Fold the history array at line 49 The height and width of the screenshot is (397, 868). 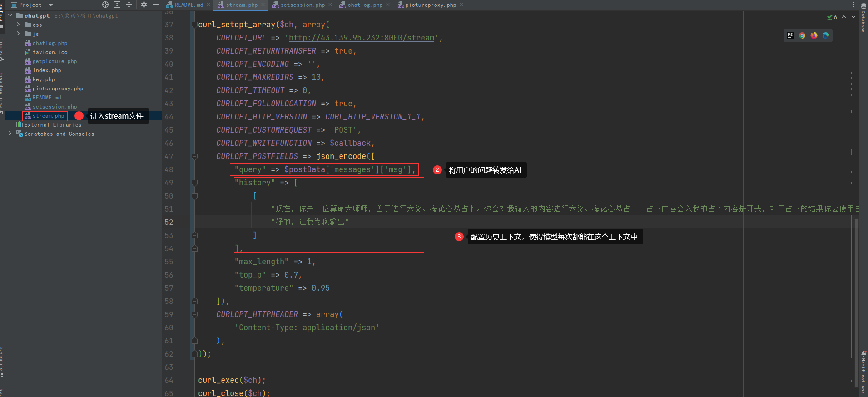point(194,183)
